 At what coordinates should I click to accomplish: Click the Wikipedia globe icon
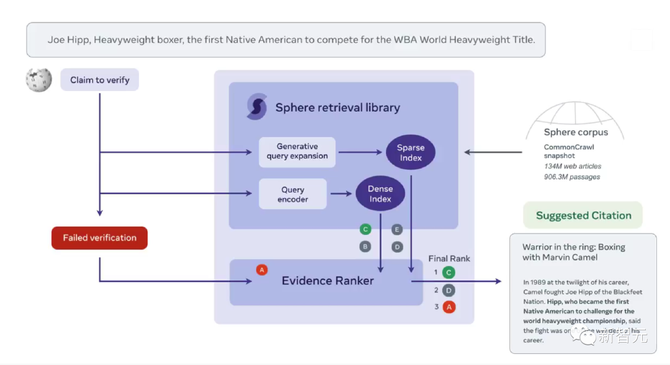coord(39,79)
